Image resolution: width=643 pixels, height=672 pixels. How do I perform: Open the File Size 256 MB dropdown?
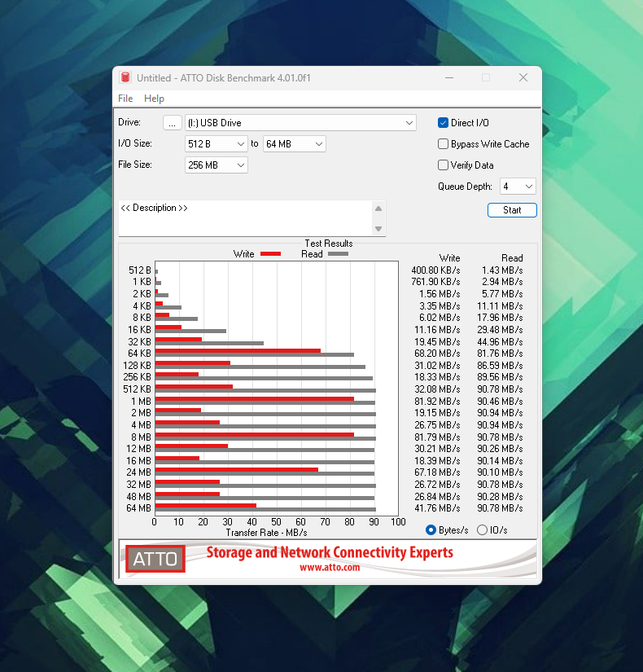click(x=217, y=165)
